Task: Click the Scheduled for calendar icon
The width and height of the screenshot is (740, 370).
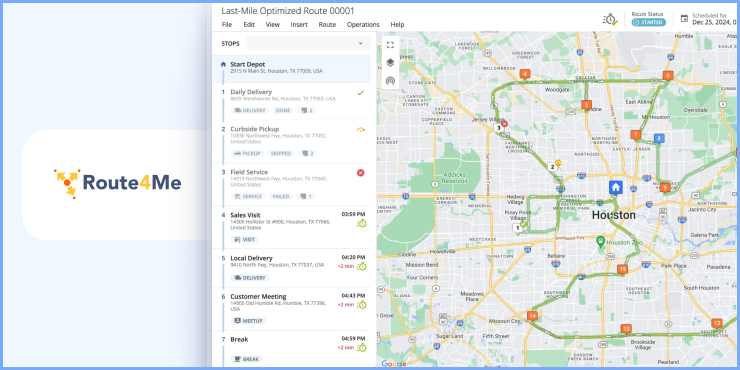Action: (x=684, y=18)
